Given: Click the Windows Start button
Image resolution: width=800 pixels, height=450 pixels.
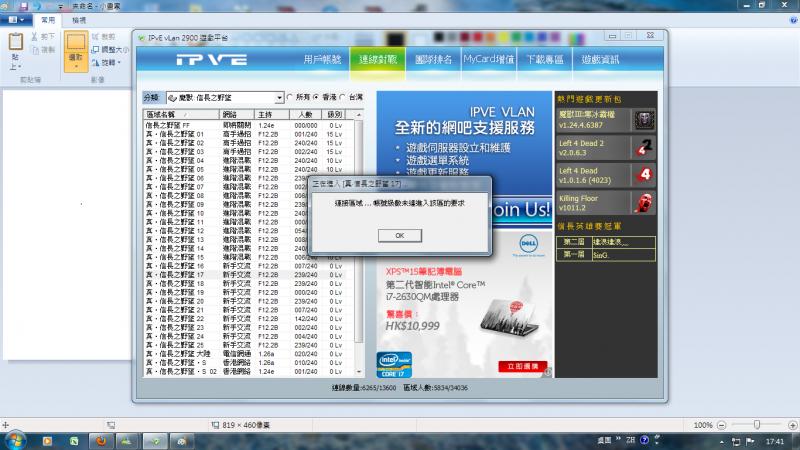Looking at the screenshot, I should (16, 439).
